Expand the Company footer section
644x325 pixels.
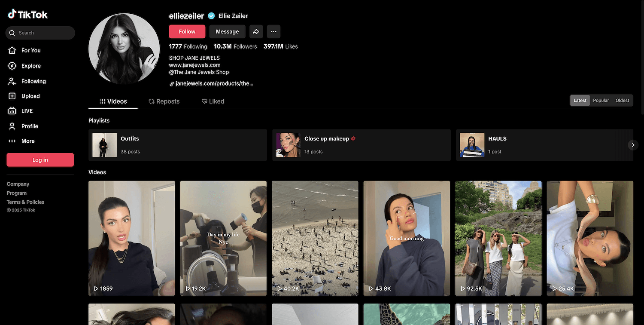pyautogui.click(x=18, y=184)
